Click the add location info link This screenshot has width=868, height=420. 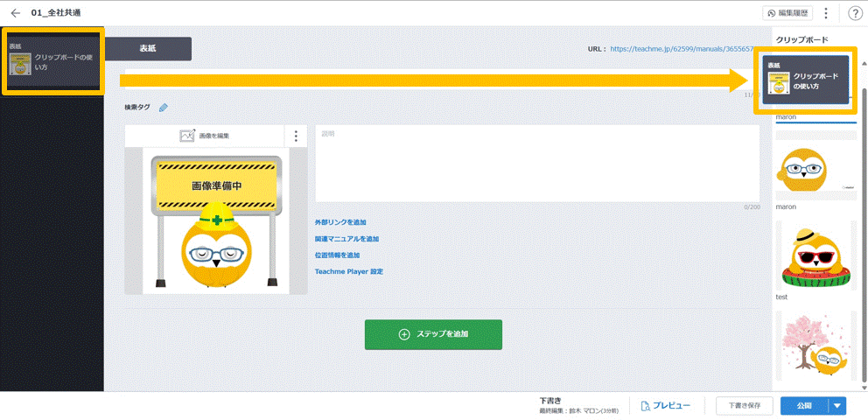pyautogui.click(x=337, y=255)
